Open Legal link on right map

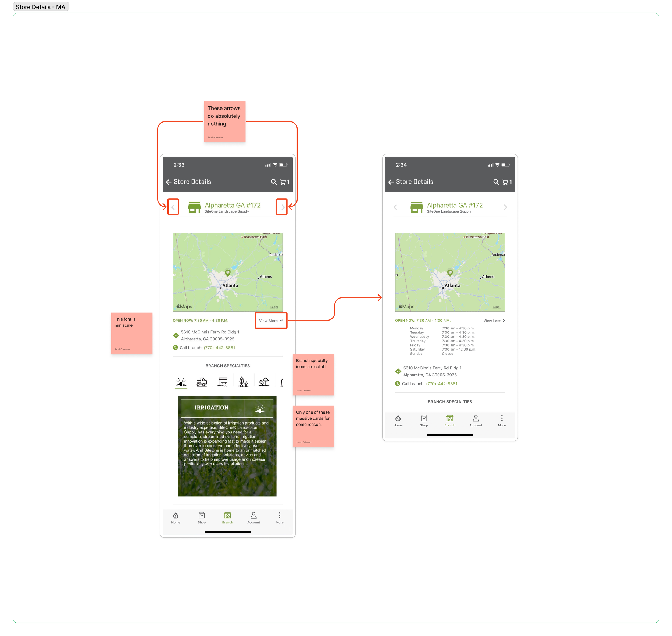(496, 307)
